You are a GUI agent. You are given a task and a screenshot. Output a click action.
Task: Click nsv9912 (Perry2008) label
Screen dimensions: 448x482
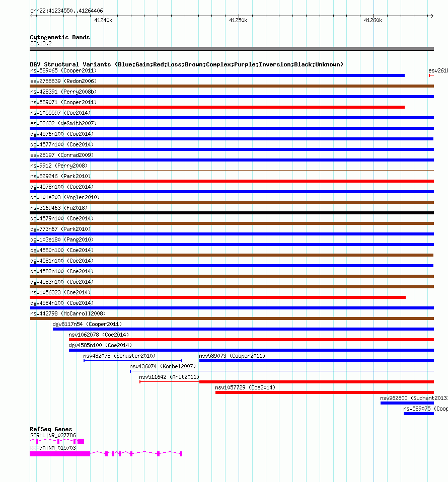click(59, 166)
